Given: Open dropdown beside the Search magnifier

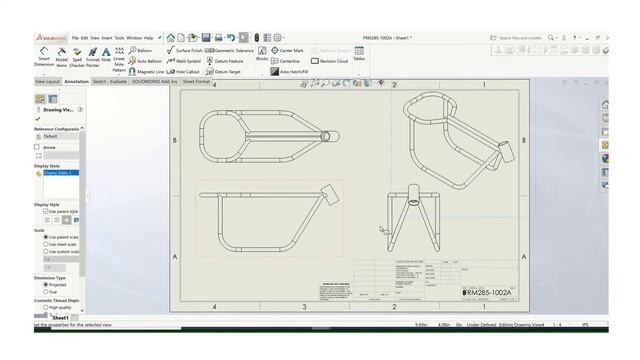Looking at the screenshot, I should click(x=556, y=38).
